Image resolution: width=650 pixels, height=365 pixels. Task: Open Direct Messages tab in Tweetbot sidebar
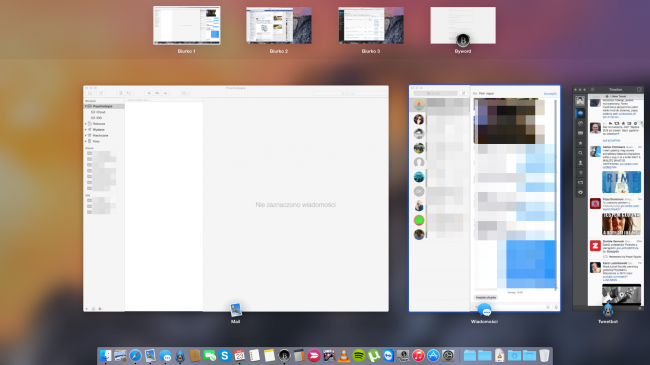[x=580, y=133]
